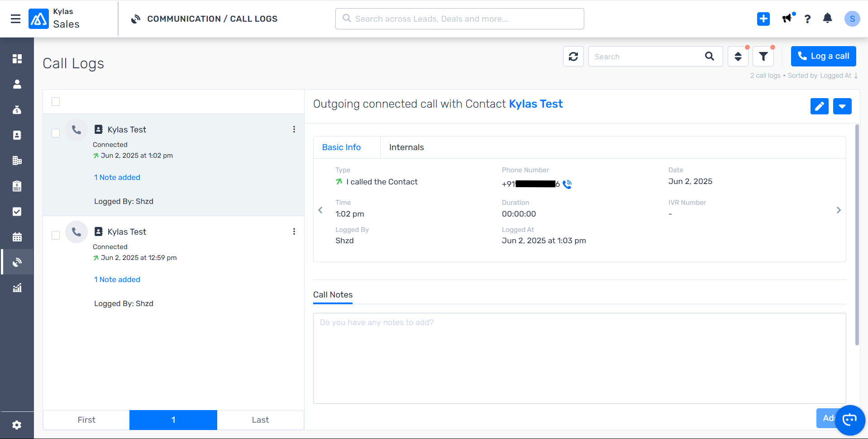This screenshot has width=868, height=439.
Task: Focus the global search across Leads field
Action: 459,19
